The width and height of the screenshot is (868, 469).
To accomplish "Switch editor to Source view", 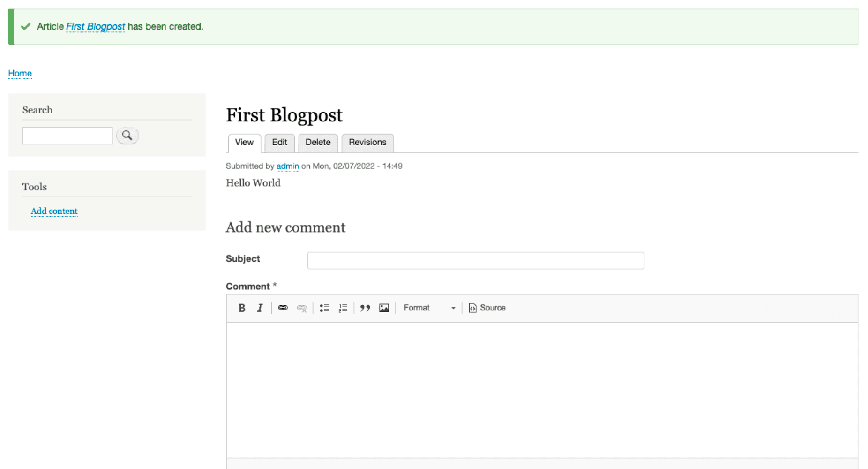I will coord(487,308).
